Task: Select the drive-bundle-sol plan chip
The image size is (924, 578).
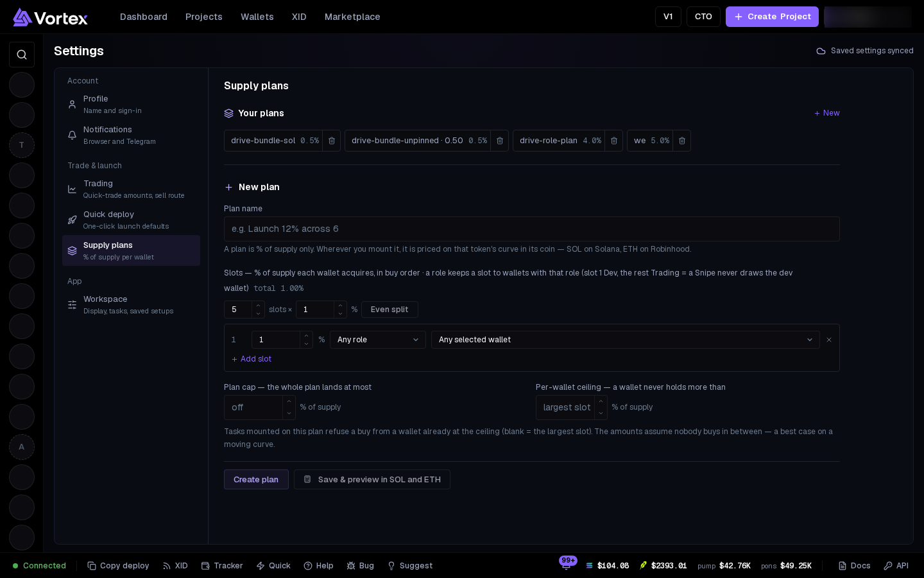Action: 273,141
